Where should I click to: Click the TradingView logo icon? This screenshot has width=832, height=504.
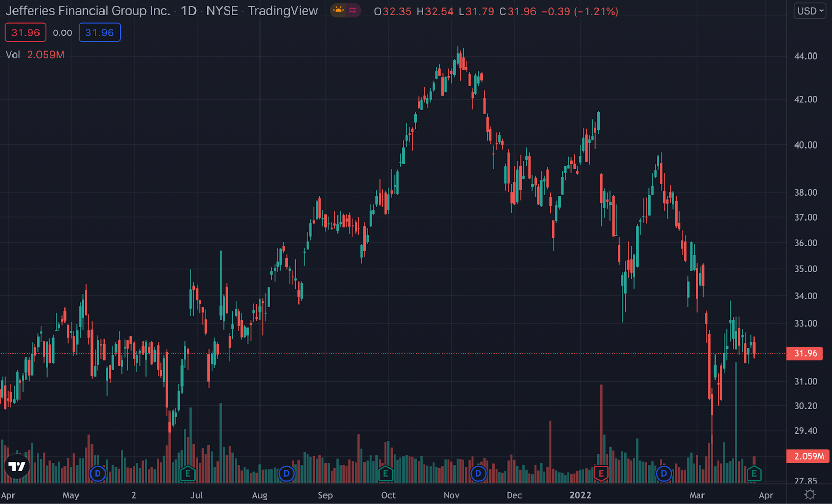(17, 466)
